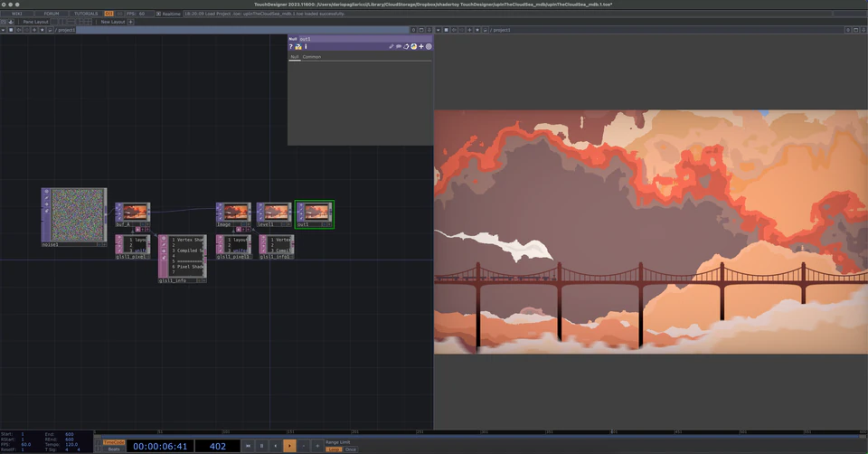This screenshot has width=868, height=454.
Task: Pause timeline playback
Action: point(262,446)
